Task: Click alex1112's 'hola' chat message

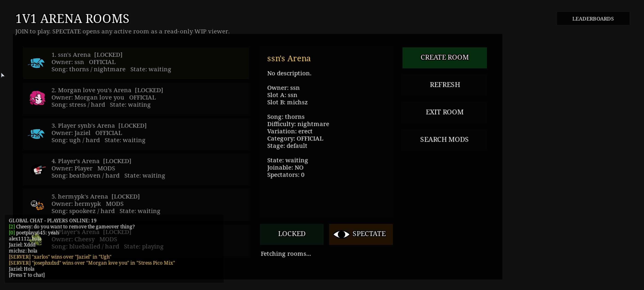Action: pyautogui.click(x=25, y=239)
